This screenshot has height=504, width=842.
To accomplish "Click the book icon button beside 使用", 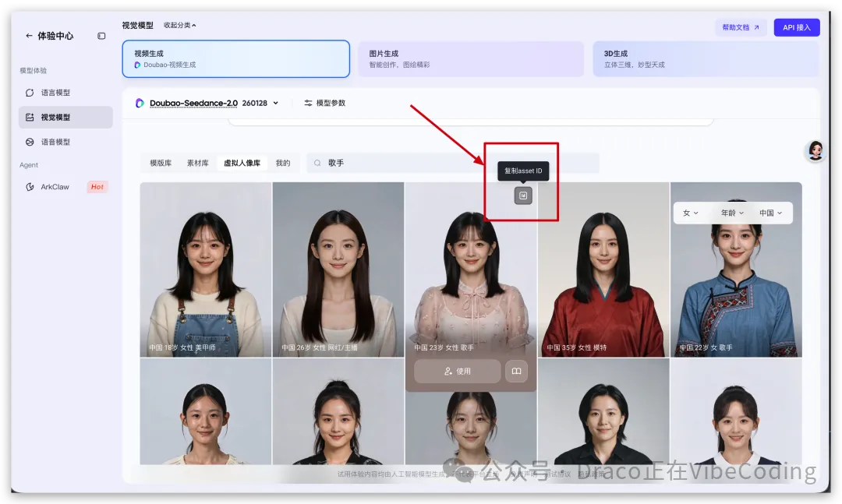I will [516, 372].
